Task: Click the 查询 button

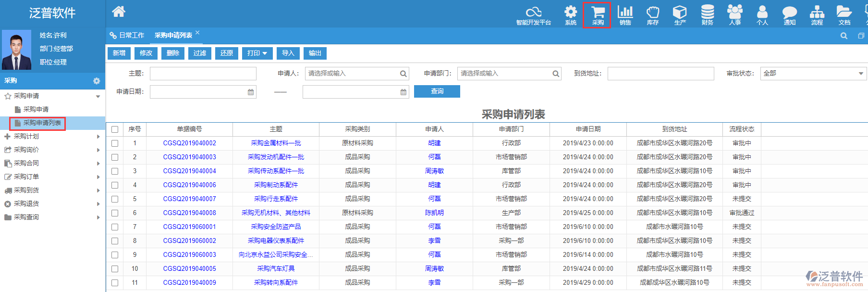Action: coord(437,91)
